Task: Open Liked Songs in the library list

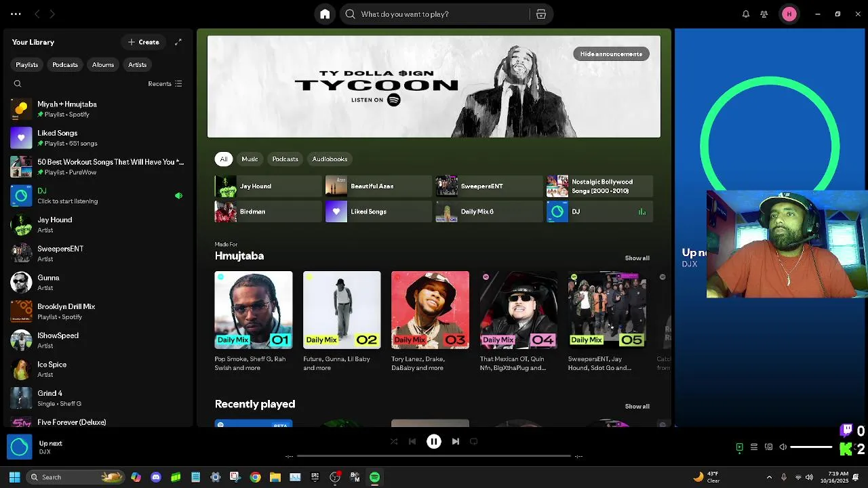Action: coord(98,138)
